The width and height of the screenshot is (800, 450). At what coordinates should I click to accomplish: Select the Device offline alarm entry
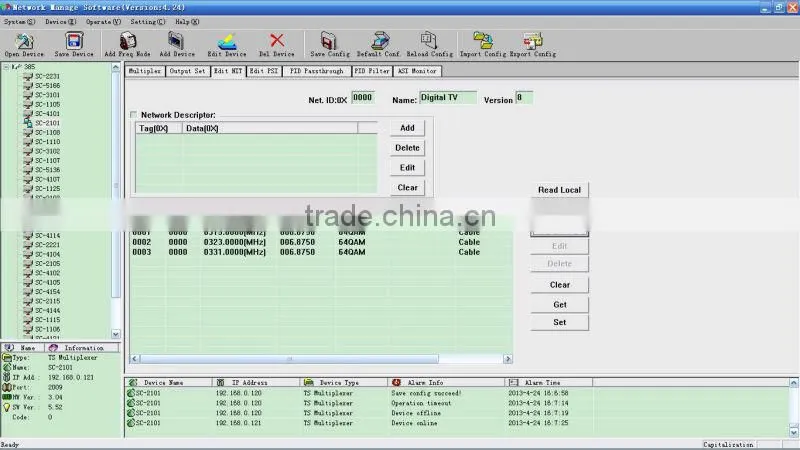(416, 413)
